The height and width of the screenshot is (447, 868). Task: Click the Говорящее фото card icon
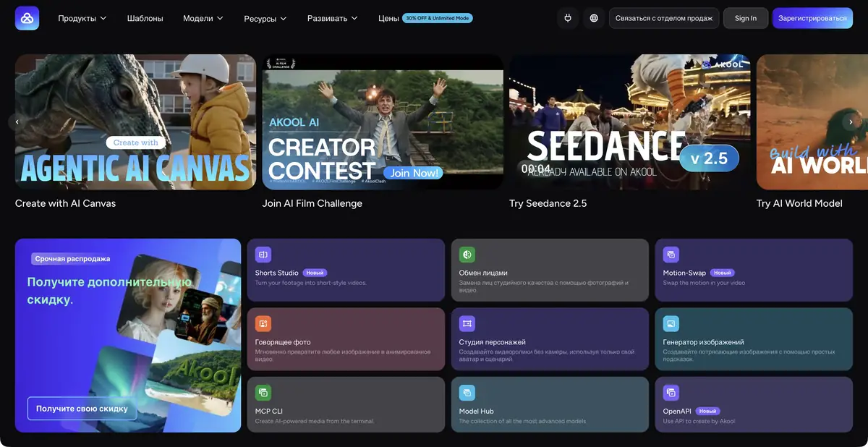263,323
